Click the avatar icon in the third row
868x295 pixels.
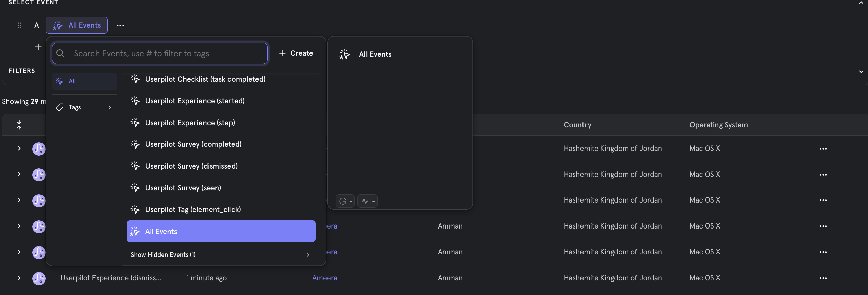tap(39, 201)
